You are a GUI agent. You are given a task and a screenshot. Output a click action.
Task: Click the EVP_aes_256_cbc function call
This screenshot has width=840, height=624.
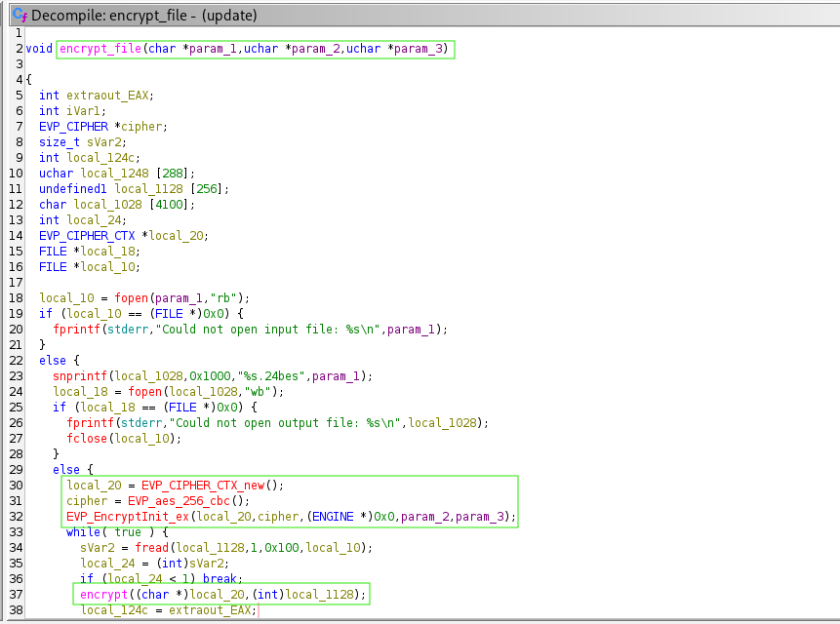point(179,501)
